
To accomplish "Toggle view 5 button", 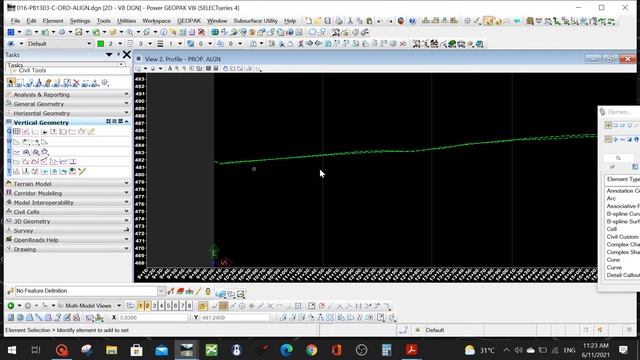I will (x=168, y=306).
